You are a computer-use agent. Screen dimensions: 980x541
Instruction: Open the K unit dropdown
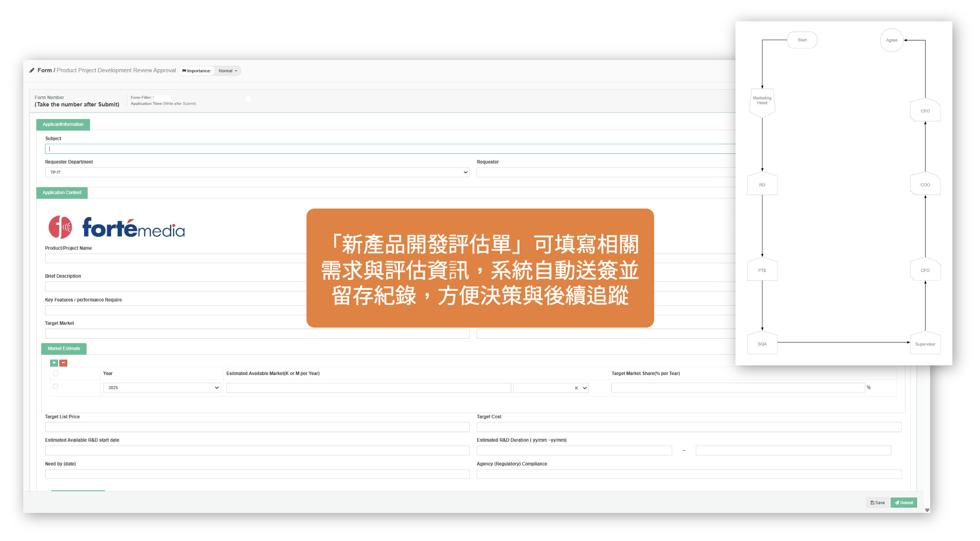tap(551, 388)
